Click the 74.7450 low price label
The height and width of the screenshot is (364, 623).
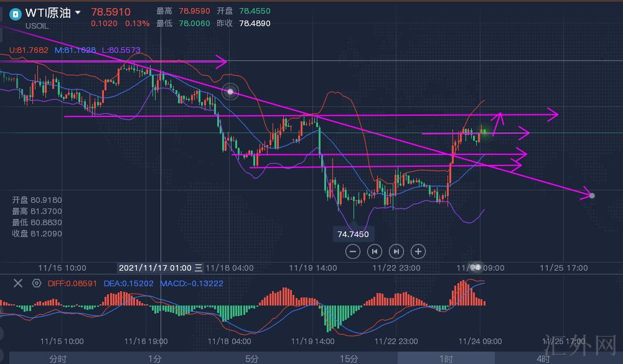click(353, 235)
